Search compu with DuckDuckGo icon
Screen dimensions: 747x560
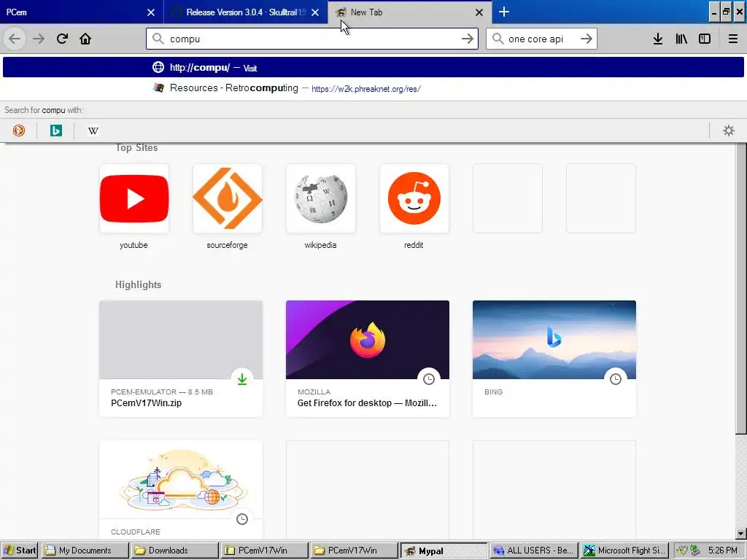(18, 131)
